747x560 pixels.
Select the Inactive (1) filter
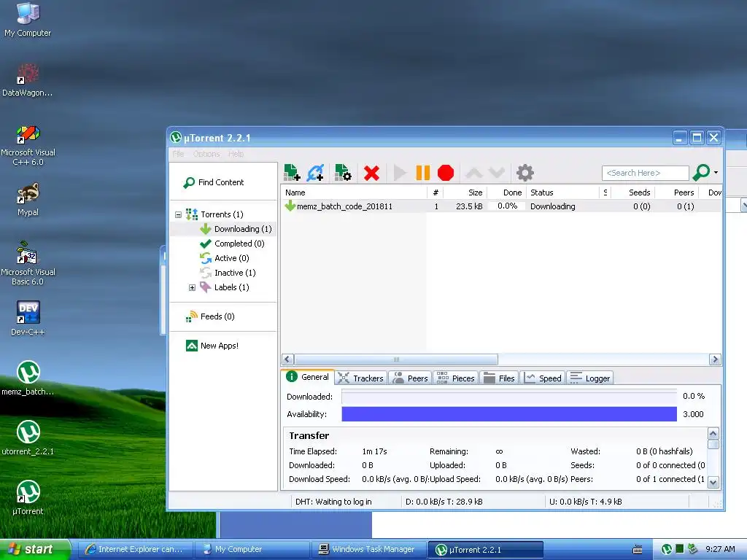tap(228, 273)
